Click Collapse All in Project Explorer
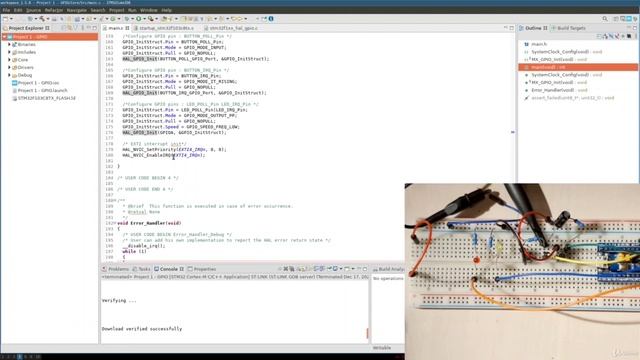 tap(64, 28)
